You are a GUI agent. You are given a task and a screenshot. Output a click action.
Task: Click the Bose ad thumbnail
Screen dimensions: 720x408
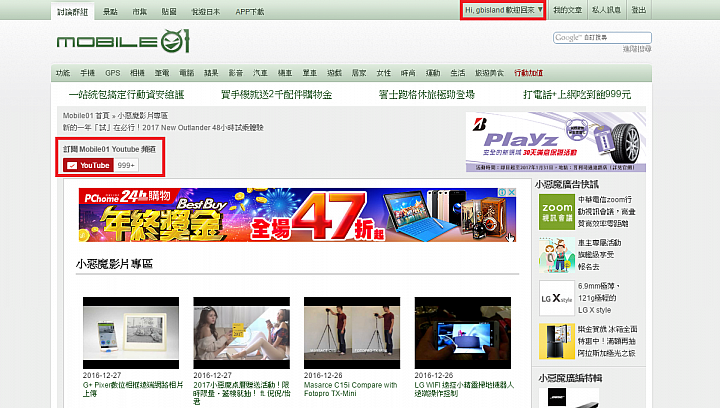(x=568, y=397)
